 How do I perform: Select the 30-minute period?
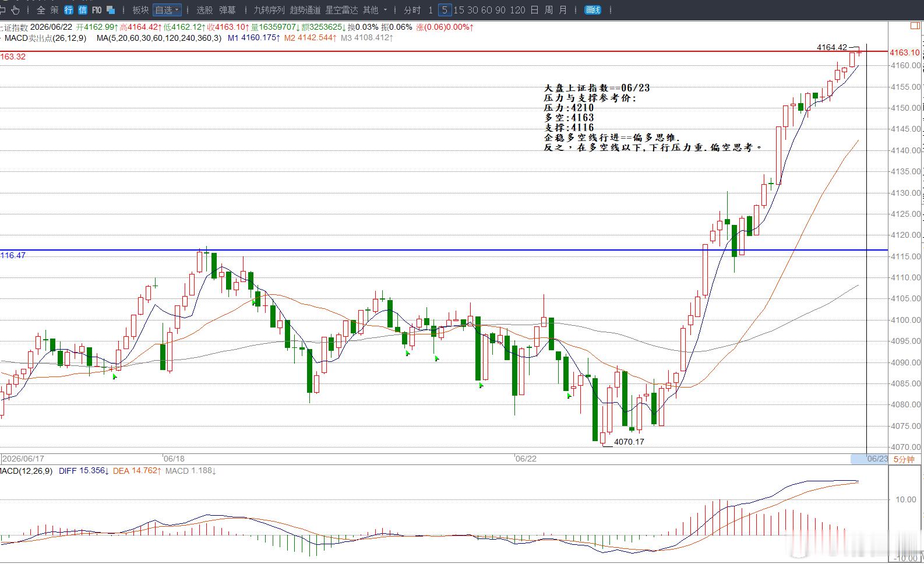(472, 10)
